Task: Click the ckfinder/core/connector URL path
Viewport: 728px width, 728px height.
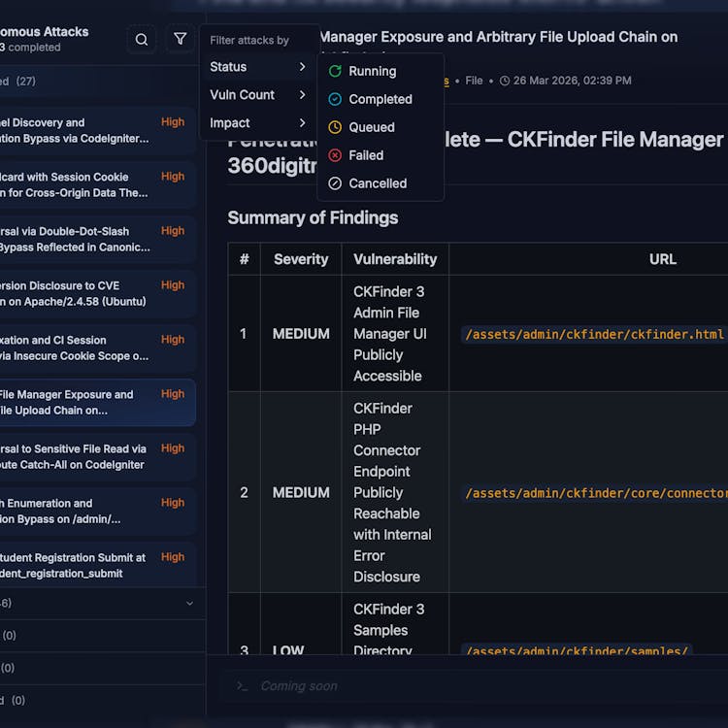Action: (x=596, y=493)
